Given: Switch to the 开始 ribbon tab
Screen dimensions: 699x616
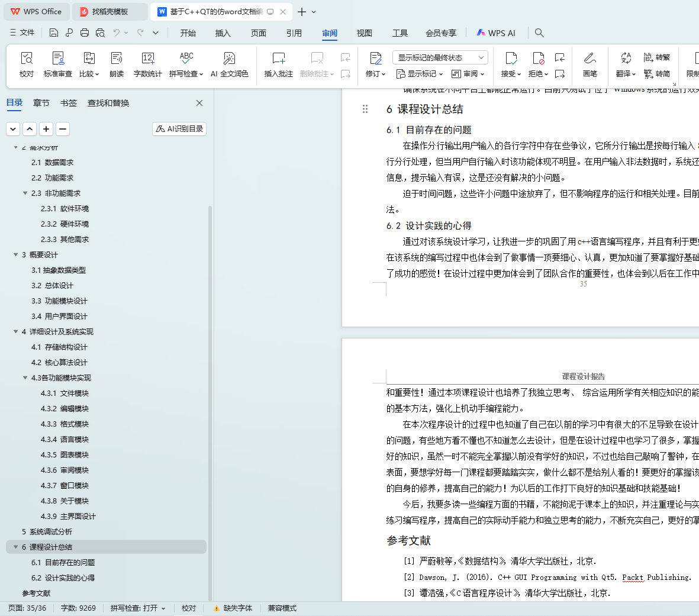Looking at the screenshot, I should [x=188, y=33].
